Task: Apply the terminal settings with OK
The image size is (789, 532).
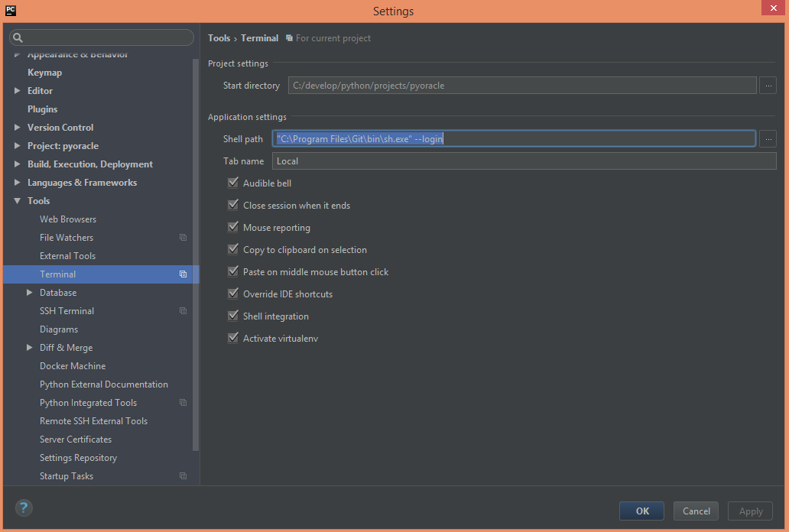Action: click(641, 511)
